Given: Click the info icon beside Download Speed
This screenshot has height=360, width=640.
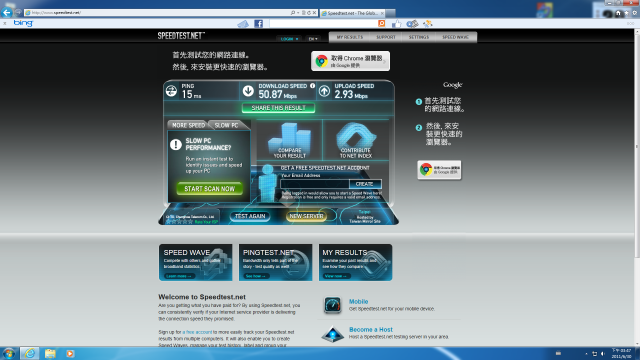Looking at the screenshot, I should pyautogui.click(x=313, y=86).
